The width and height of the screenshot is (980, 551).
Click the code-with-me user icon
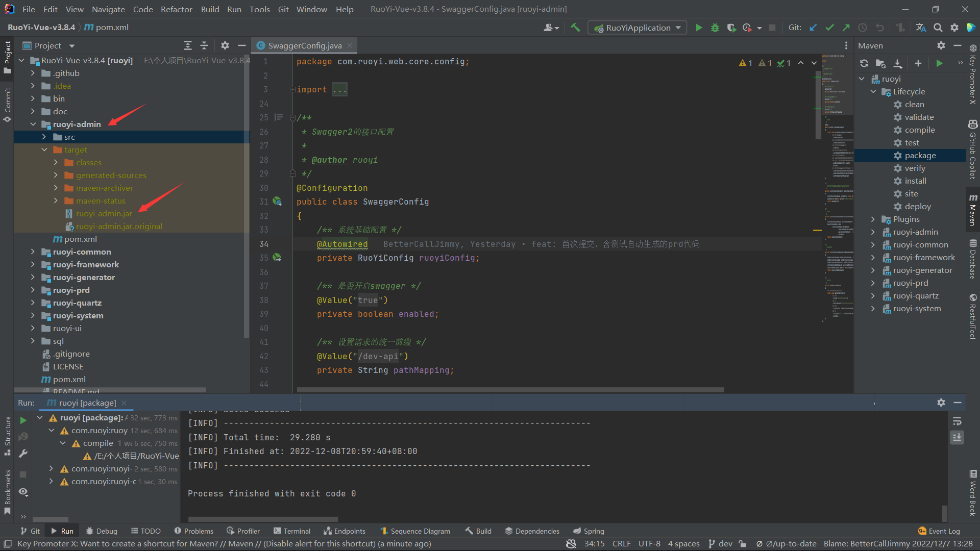(551, 28)
